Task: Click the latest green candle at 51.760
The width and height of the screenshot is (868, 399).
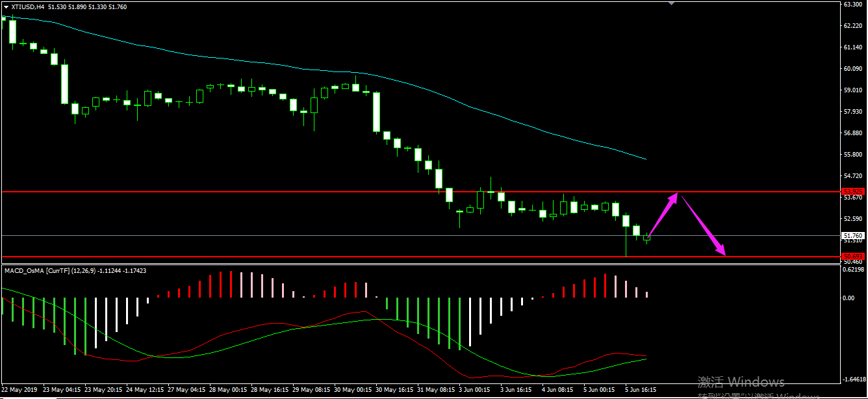Action: click(647, 238)
